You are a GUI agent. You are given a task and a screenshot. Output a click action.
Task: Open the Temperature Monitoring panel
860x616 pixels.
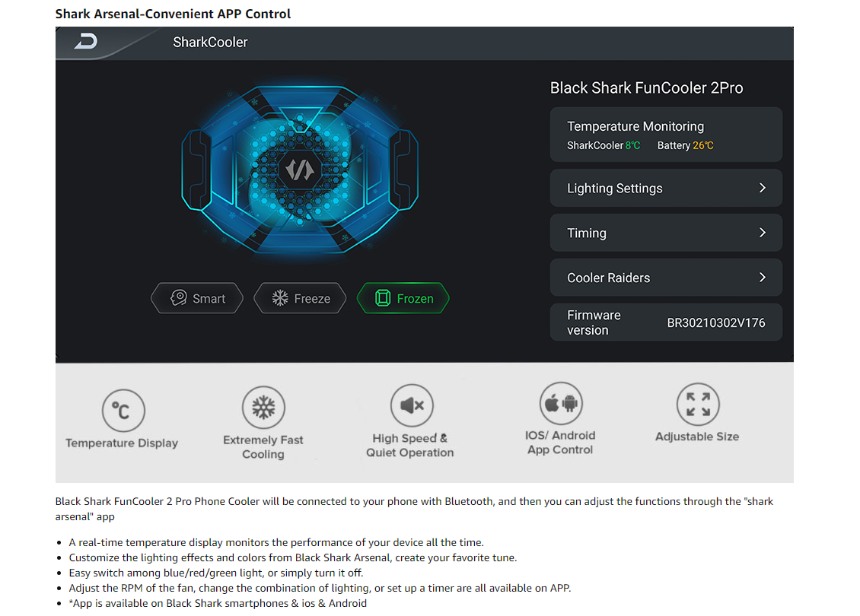(x=666, y=135)
